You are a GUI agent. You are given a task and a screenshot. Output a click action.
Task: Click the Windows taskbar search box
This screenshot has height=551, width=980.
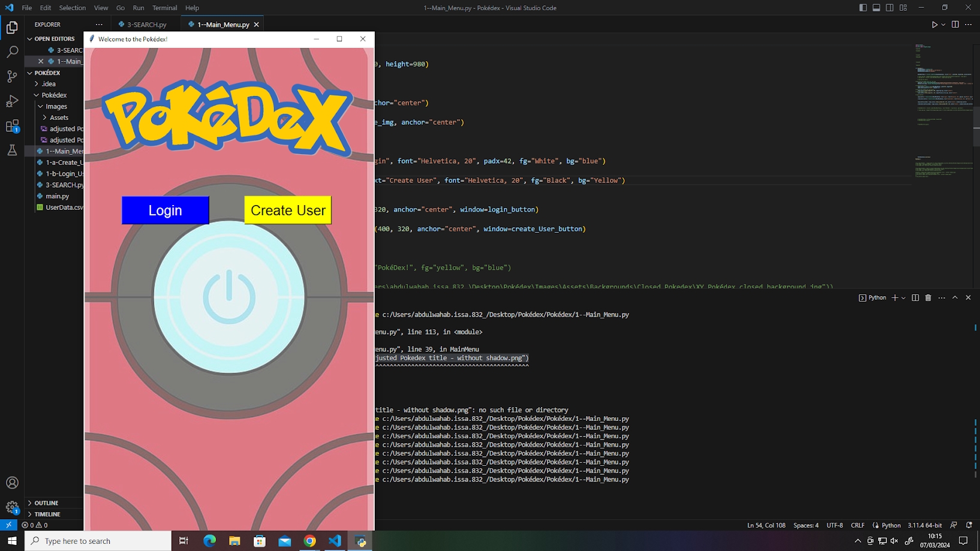[x=99, y=541]
